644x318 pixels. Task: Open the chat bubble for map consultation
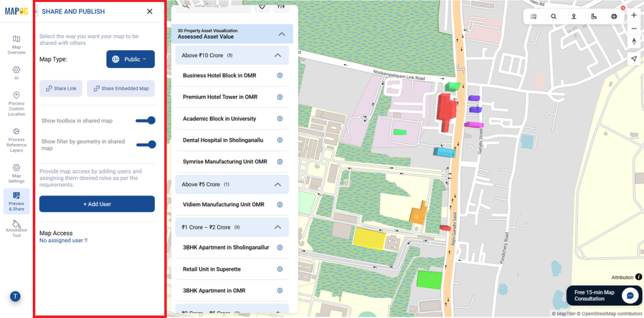point(630,296)
